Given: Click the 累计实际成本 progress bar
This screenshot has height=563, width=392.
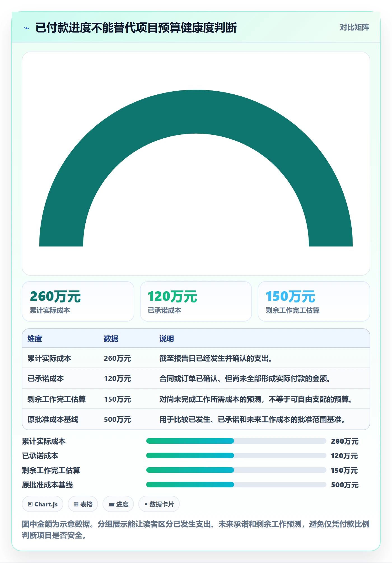Looking at the screenshot, I should coord(236,441).
